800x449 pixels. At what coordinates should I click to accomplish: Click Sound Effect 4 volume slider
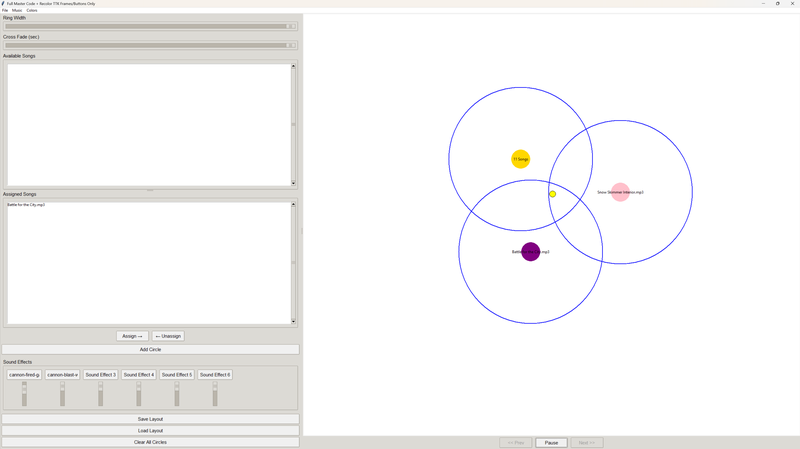tap(138, 394)
